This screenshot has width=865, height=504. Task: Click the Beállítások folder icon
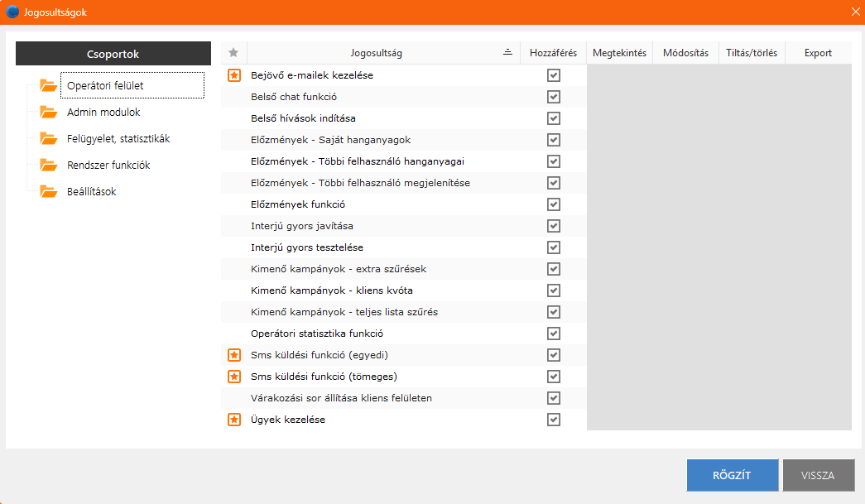click(x=49, y=191)
